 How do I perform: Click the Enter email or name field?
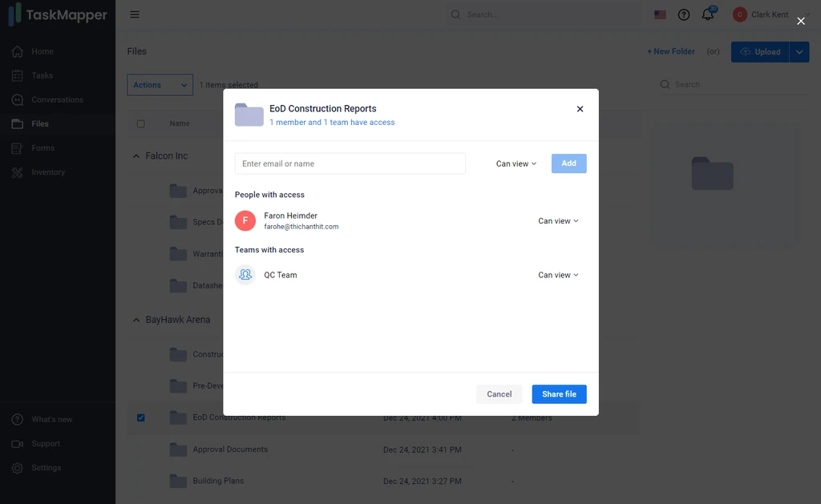[x=350, y=163]
